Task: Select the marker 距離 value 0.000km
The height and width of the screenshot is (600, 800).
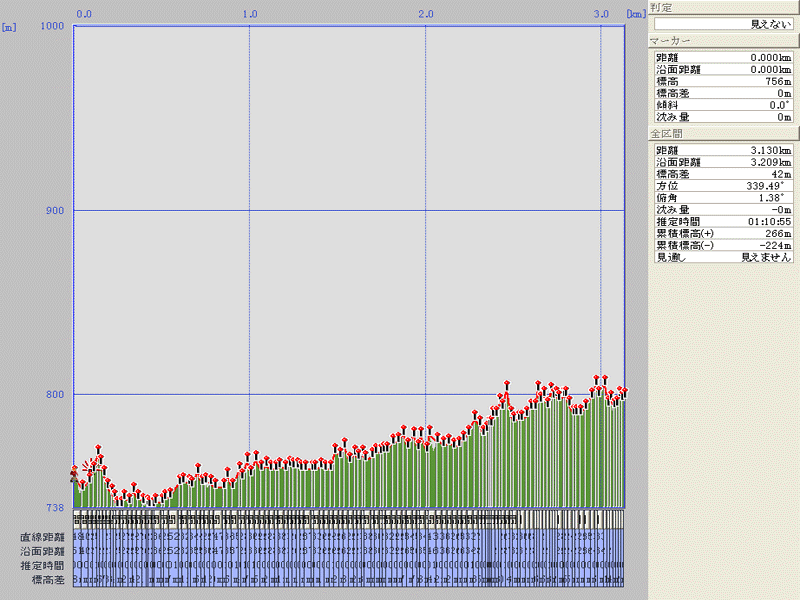Action: pos(770,58)
